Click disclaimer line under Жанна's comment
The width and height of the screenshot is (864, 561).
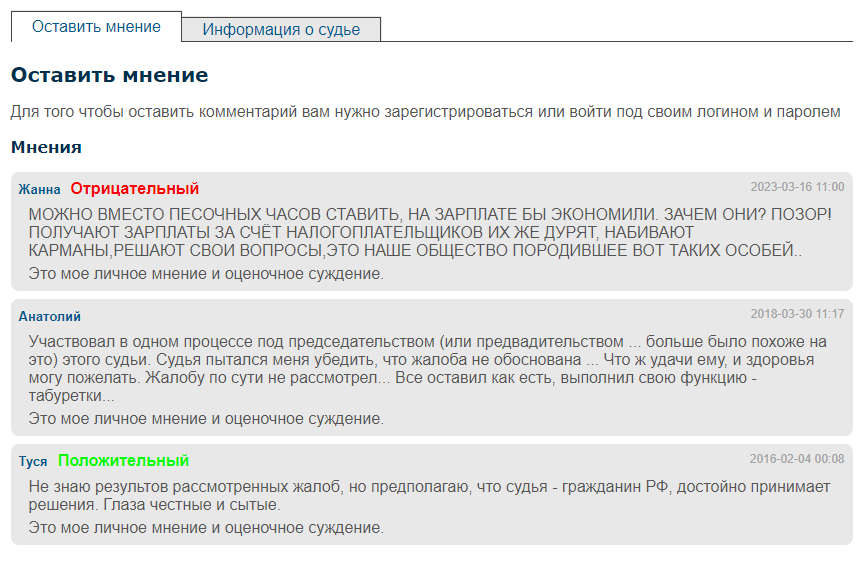click(206, 273)
